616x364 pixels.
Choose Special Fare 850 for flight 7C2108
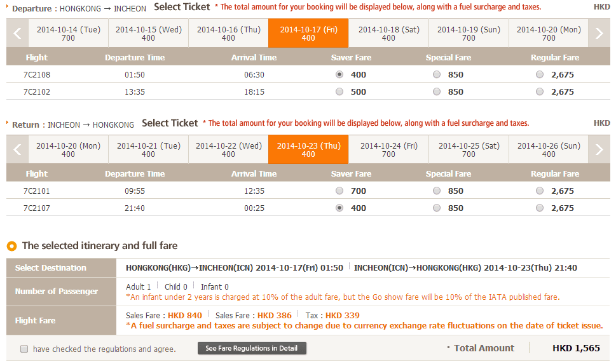[437, 74]
